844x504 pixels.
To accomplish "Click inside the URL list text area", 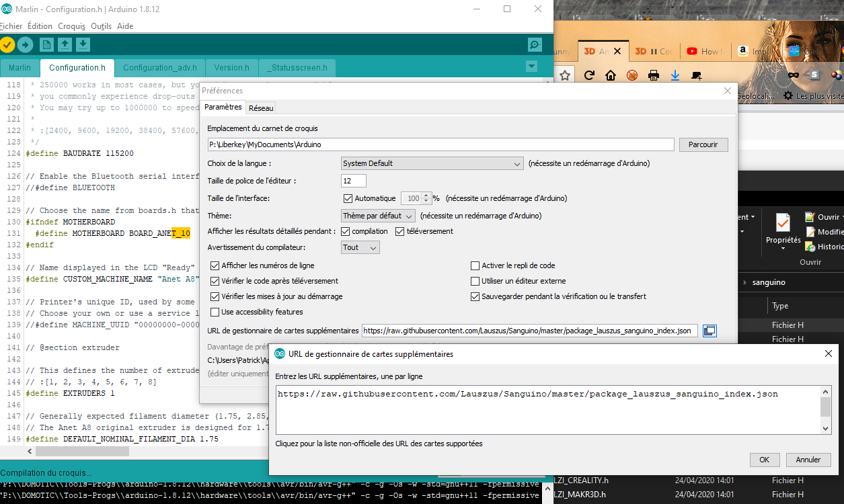I will [x=548, y=410].
